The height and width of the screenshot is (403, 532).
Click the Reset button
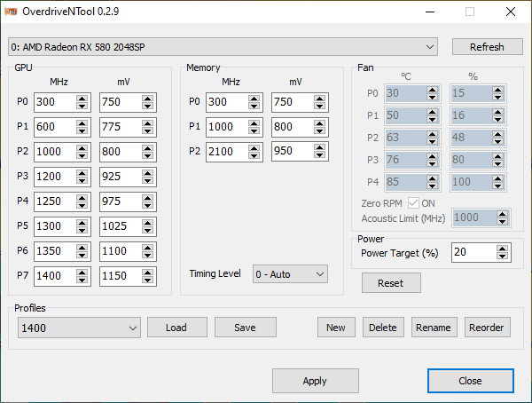[x=391, y=283]
